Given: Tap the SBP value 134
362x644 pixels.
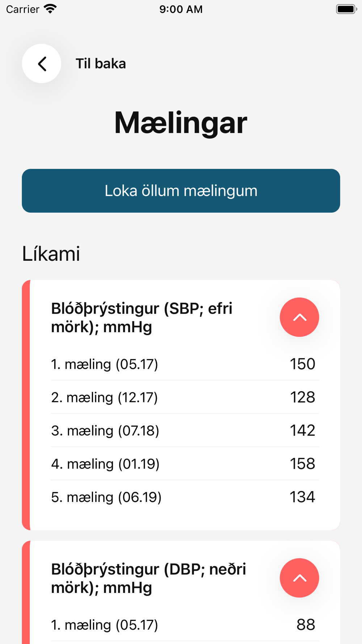Looking at the screenshot, I should (302, 497).
